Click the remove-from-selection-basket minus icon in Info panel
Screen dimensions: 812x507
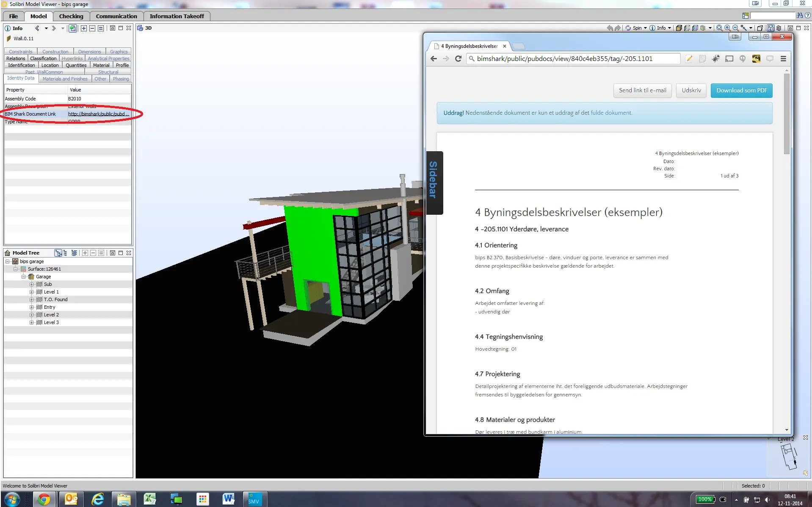(92, 28)
